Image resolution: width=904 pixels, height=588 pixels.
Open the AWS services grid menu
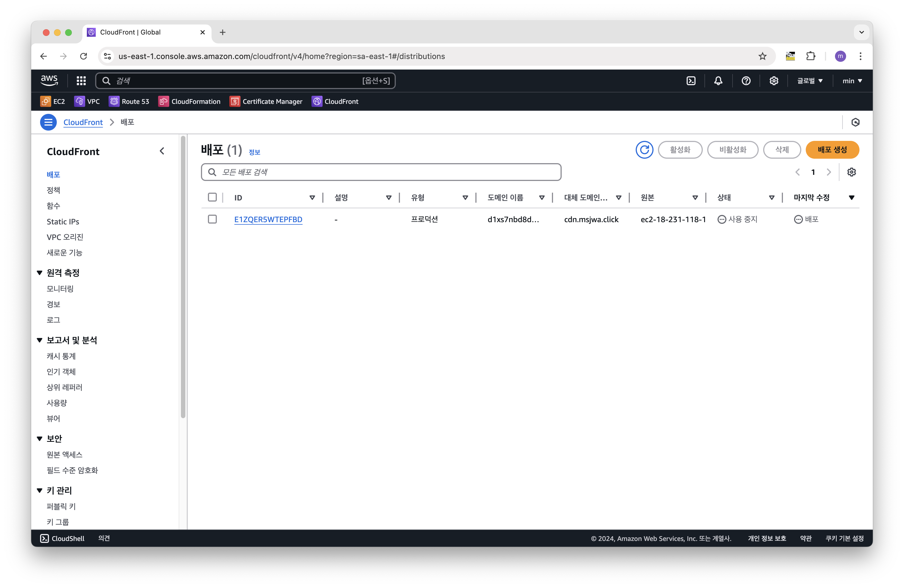[81, 81]
